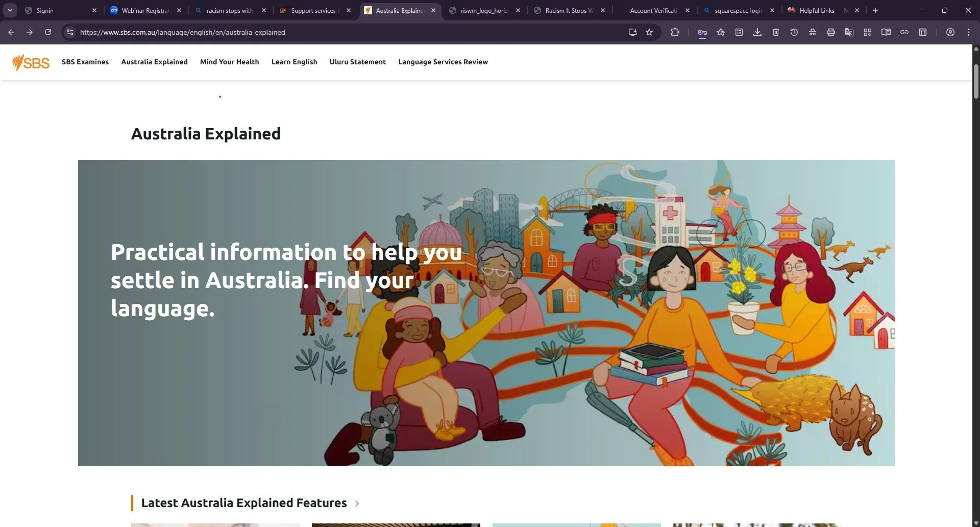Open the tab search dropdown arrow
This screenshot has width=980, height=527.
10,10
